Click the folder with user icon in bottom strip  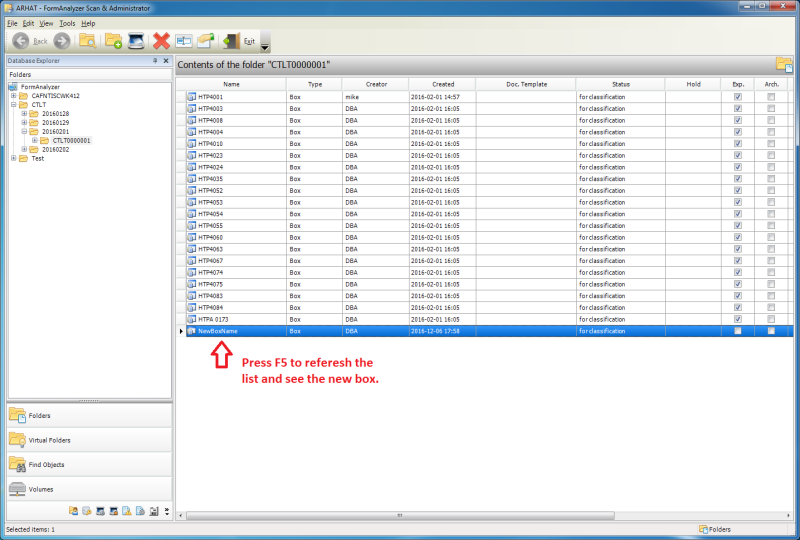tap(73, 511)
